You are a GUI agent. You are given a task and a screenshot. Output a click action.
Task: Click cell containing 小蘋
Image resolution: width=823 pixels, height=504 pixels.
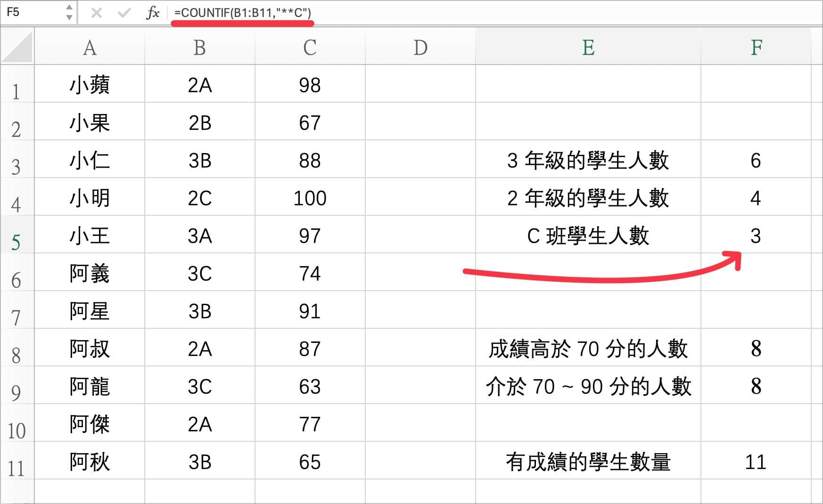click(x=90, y=84)
